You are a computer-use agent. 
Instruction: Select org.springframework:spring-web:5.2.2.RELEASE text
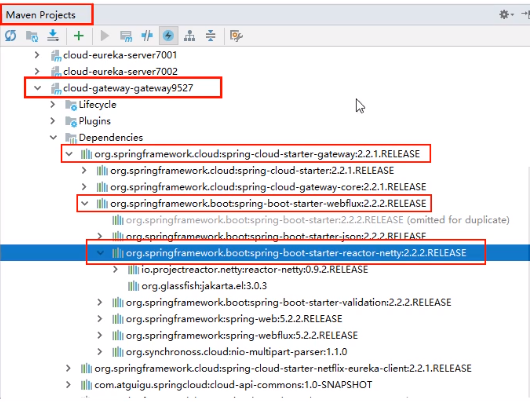(234, 318)
